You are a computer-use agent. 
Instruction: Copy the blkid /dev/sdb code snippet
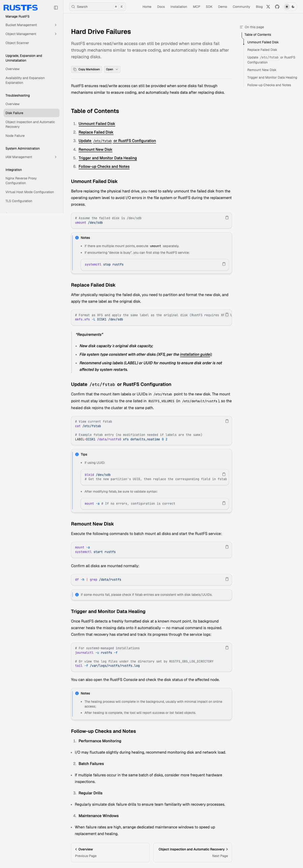point(224,474)
